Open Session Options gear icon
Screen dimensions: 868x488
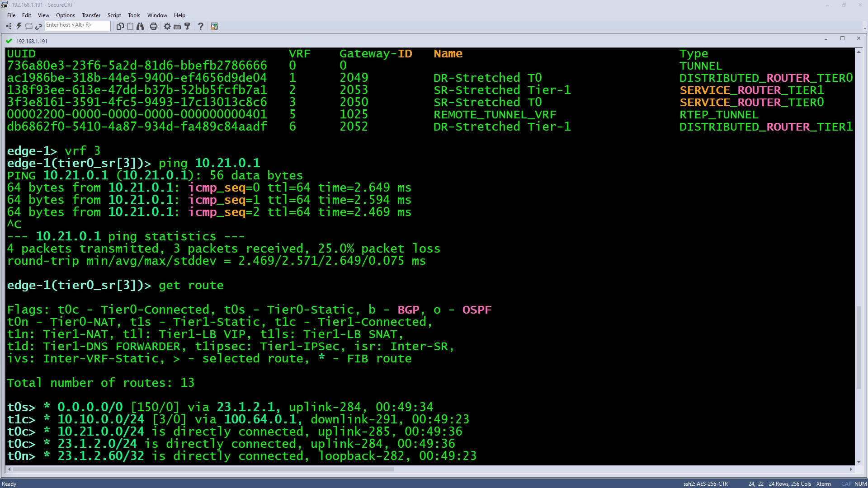(167, 26)
